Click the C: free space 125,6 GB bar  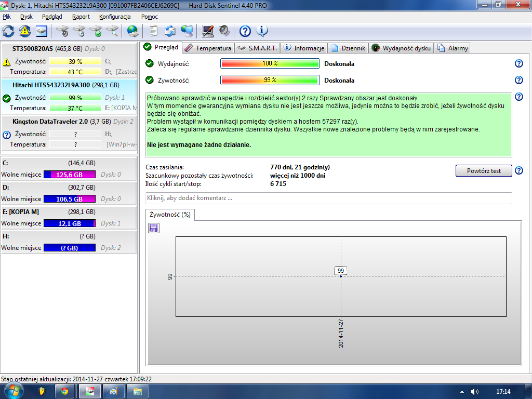(x=70, y=175)
